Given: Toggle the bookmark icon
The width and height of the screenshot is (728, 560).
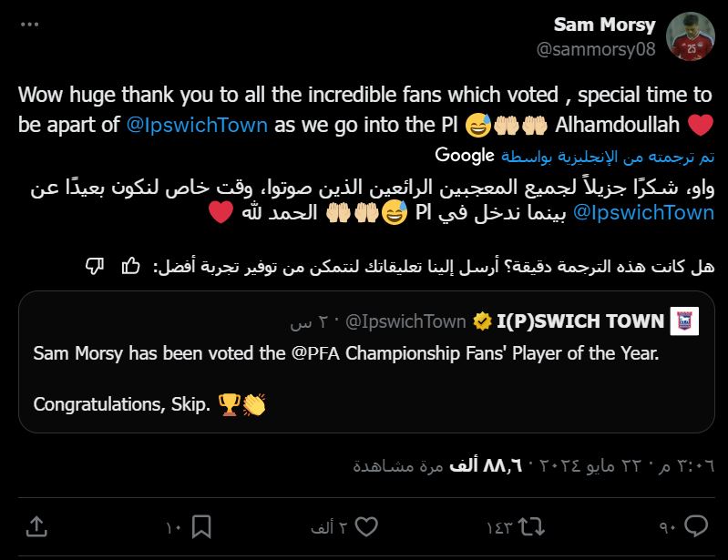Looking at the screenshot, I should coord(202,526).
